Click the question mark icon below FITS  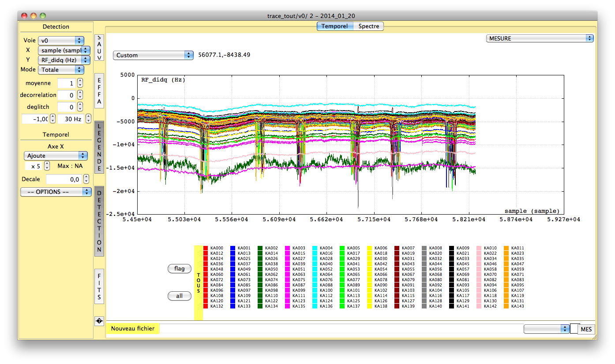[x=99, y=321]
